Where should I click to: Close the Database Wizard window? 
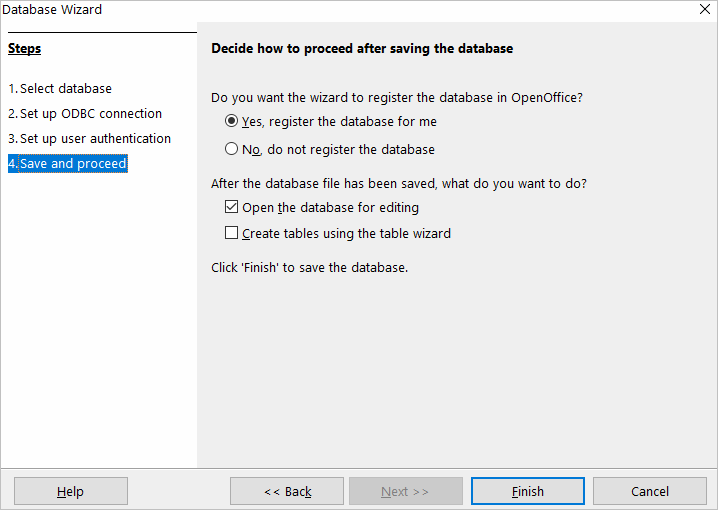[706, 10]
